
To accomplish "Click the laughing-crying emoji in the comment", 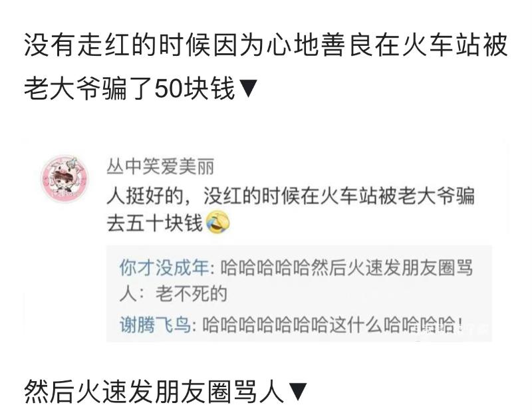I will click(218, 222).
